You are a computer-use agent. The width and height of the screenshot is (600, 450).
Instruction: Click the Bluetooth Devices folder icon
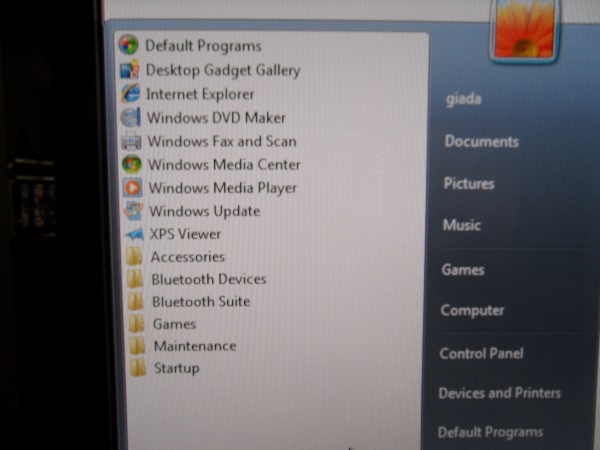pyautogui.click(x=135, y=279)
